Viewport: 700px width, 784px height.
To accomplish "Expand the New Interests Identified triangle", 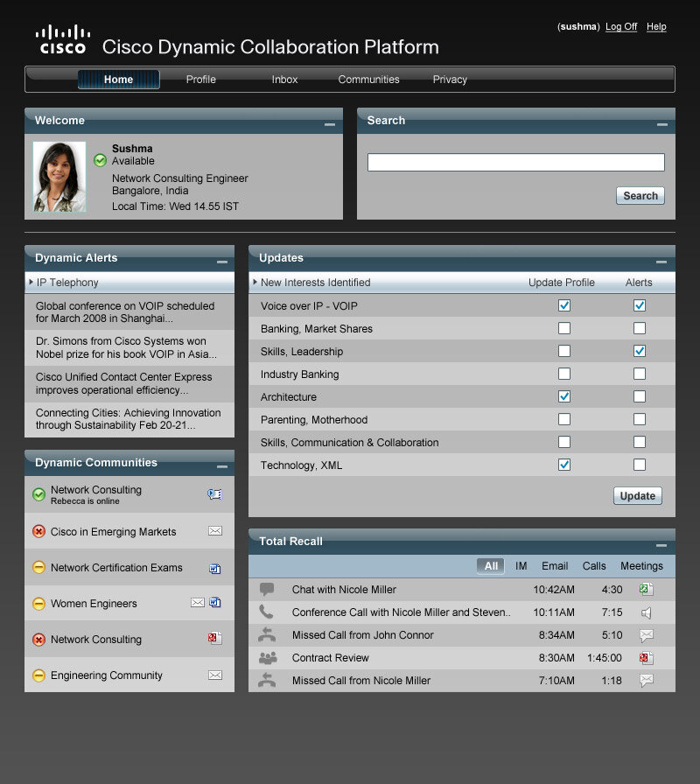I will pyautogui.click(x=255, y=282).
